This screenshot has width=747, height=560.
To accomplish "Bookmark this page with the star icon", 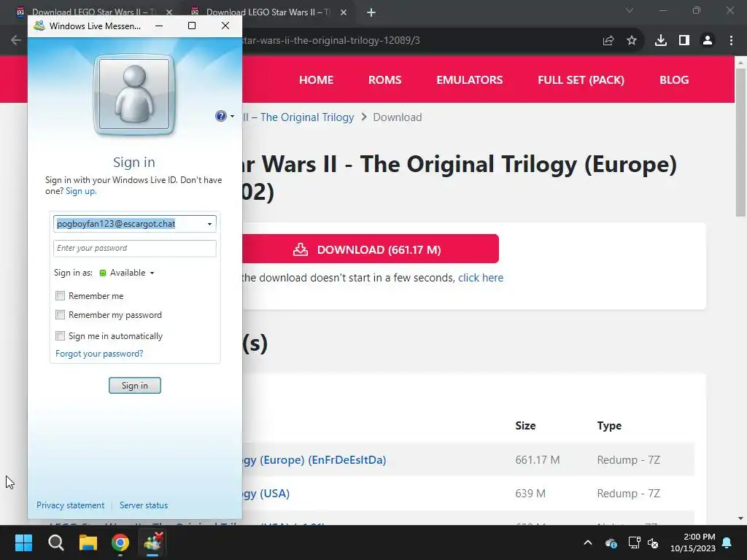I will [632, 41].
